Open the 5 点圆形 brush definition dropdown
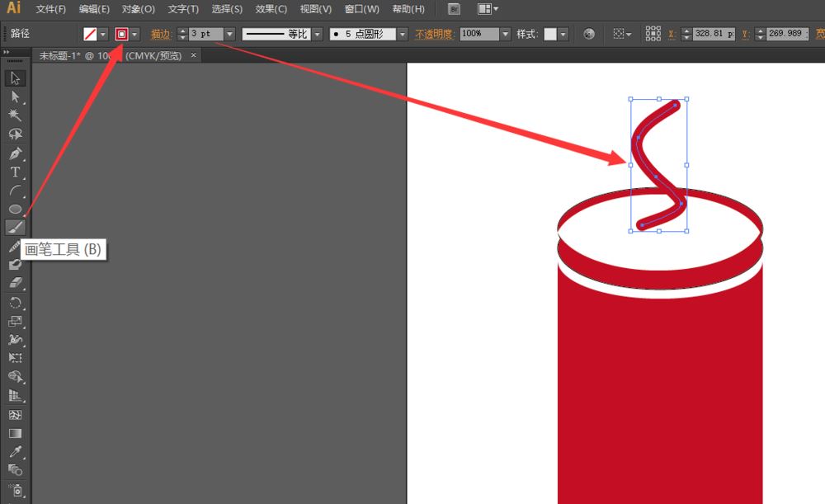Image resolution: width=825 pixels, height=504 pixels. pos(402,35)
